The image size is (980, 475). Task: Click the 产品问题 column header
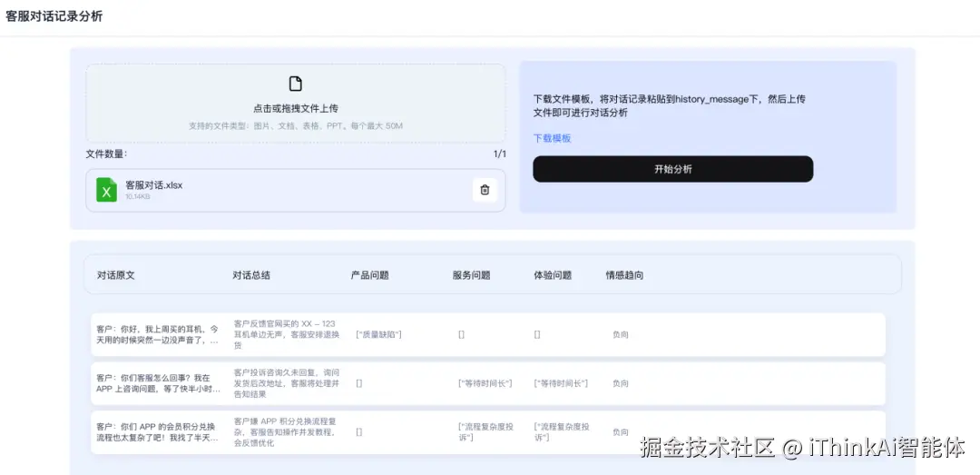[x=370, y=274]
